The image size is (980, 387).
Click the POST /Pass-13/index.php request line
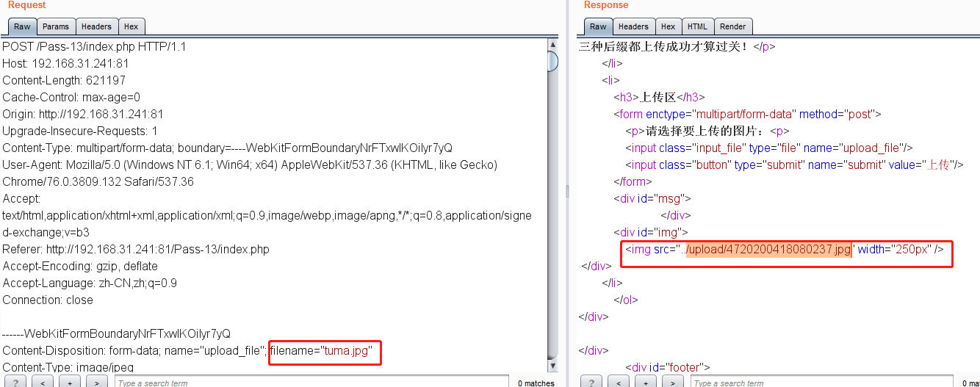pyautogui.click(x=94, y=46)
